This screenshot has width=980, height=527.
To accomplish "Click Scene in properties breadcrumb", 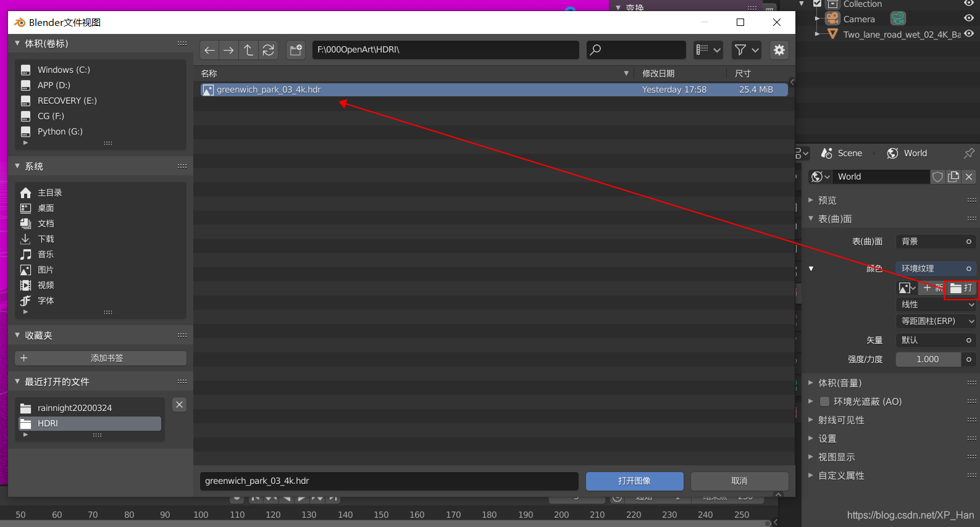I will pyautogui.click(x=842, y=153).
